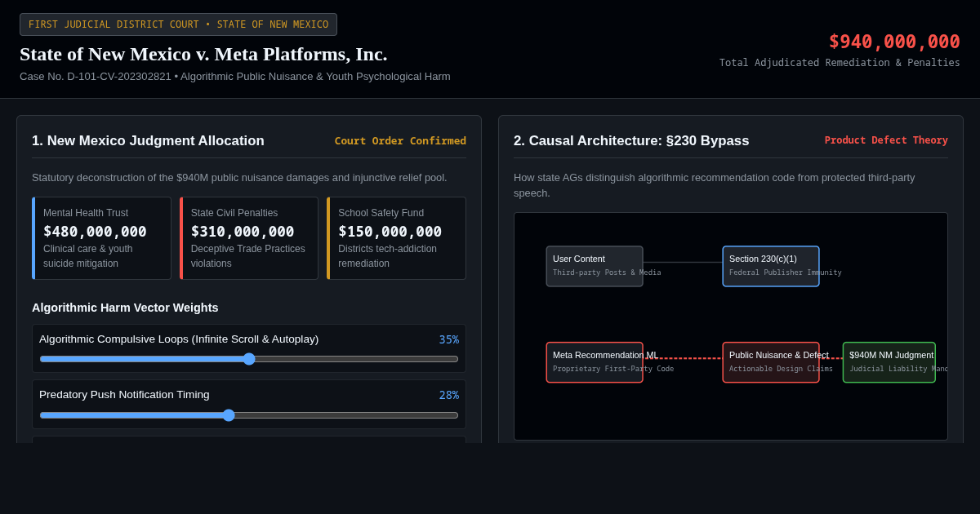
Task: Select the State Civil Penalties card
Action: click(249, 238)
